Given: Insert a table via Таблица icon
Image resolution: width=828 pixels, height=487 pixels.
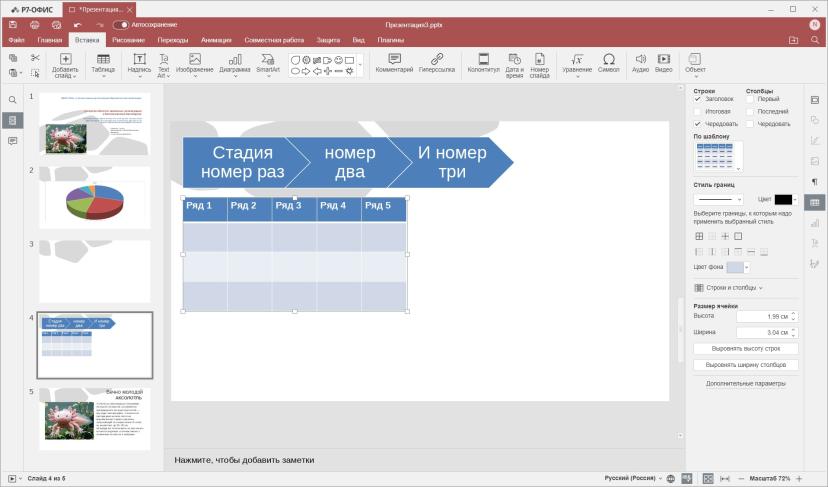Looking at the screenshot, I should [103, 65].
